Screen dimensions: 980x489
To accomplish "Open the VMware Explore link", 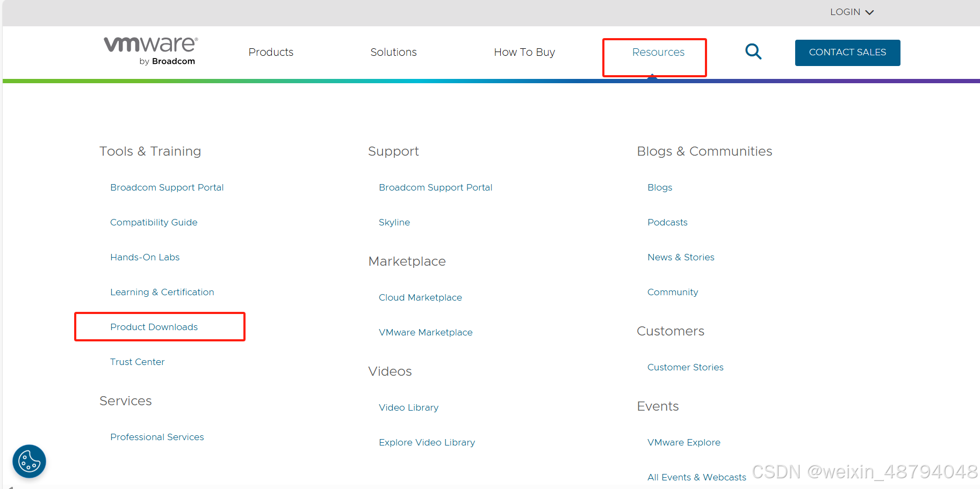I will [x=683, y=442].
